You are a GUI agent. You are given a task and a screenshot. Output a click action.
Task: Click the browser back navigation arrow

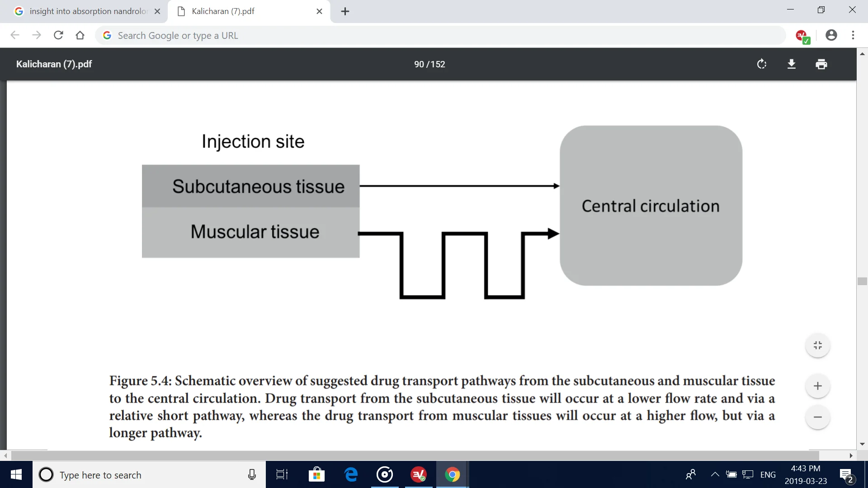pos(14,35)
